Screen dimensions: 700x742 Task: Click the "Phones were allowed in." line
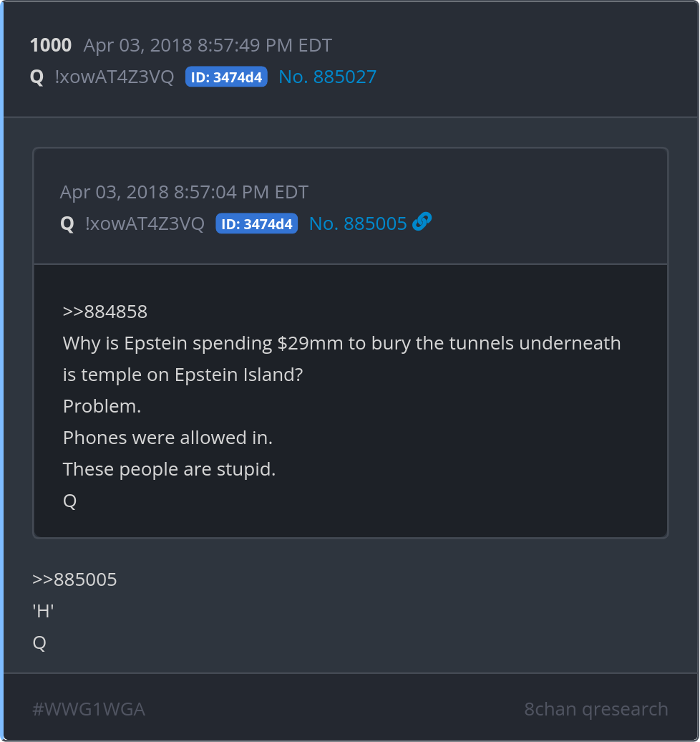click(x=167, y=438)
